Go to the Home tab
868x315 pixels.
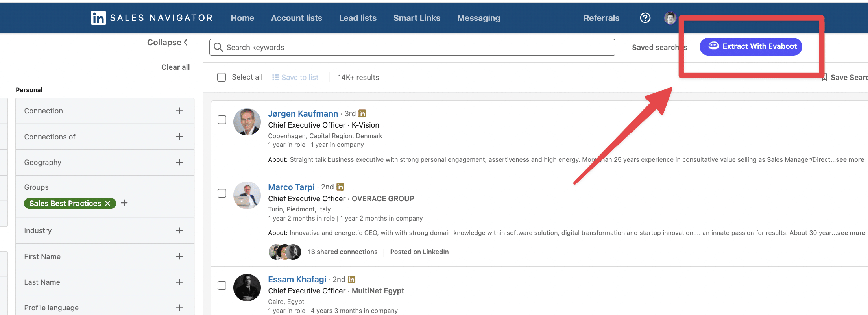242,18
